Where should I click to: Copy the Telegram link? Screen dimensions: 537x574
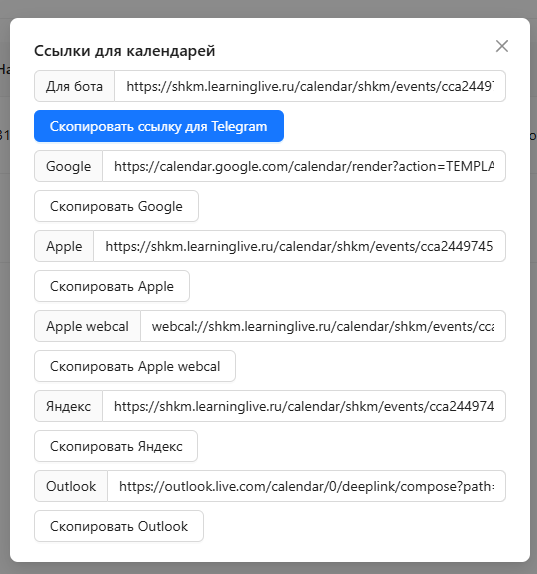point(159,126)
